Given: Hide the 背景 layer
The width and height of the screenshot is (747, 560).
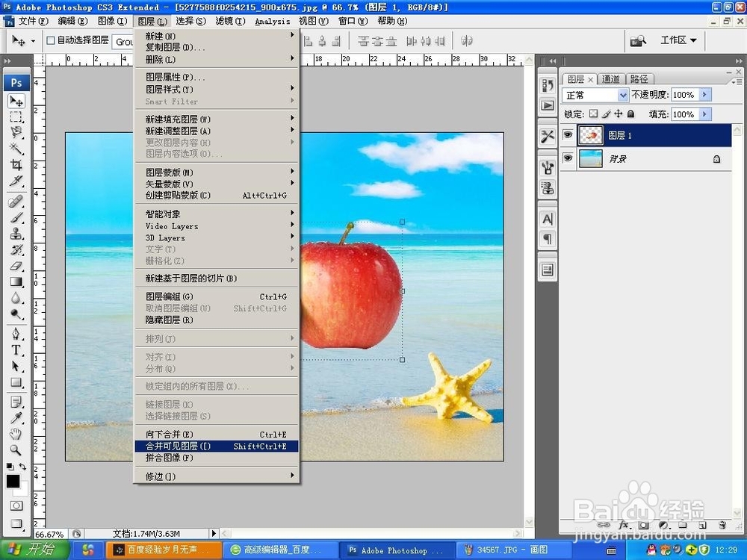Looking at the screenshot, I should 568,158.
